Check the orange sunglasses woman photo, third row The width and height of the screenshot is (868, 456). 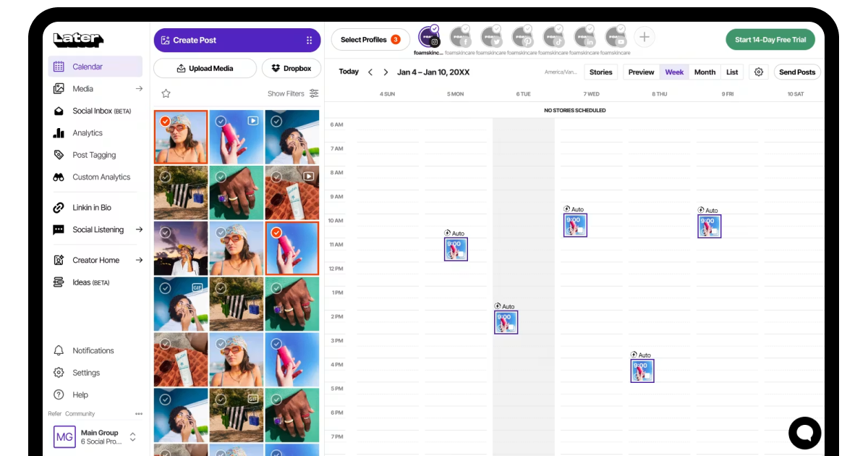(x=221, y=232)
